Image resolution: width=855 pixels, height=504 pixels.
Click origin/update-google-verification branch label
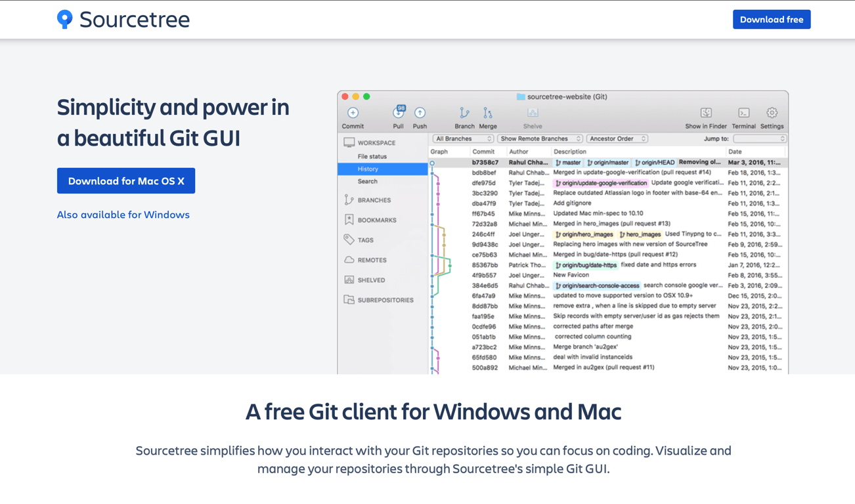[x=601, y=183]
